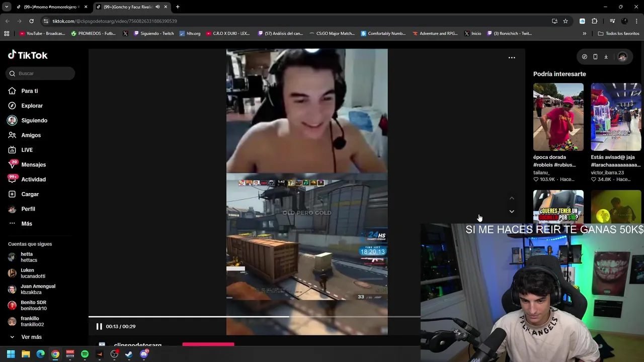Open the YouTube - Broadcast bookmark
Screen dimensions: 644x362
(42, 34)
